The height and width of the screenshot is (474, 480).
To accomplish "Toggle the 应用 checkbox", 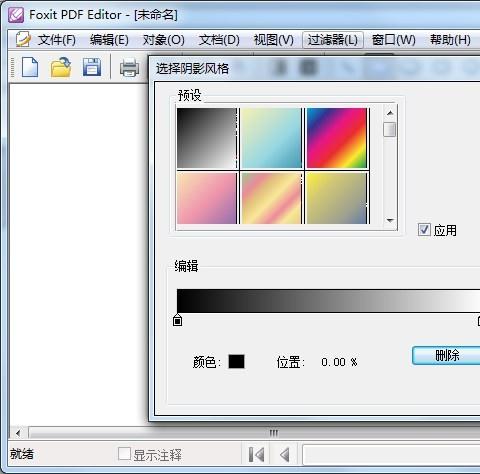I will pyautogui.click(x=424, y=230).
